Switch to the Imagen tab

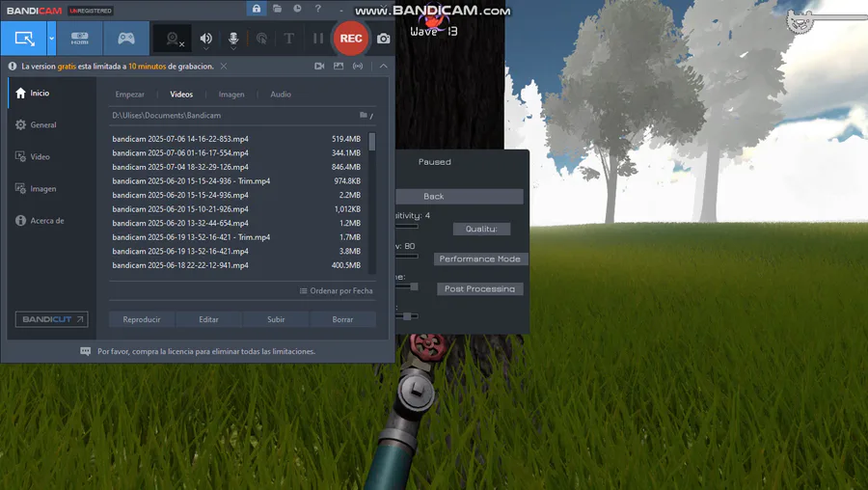click(231, 95)
